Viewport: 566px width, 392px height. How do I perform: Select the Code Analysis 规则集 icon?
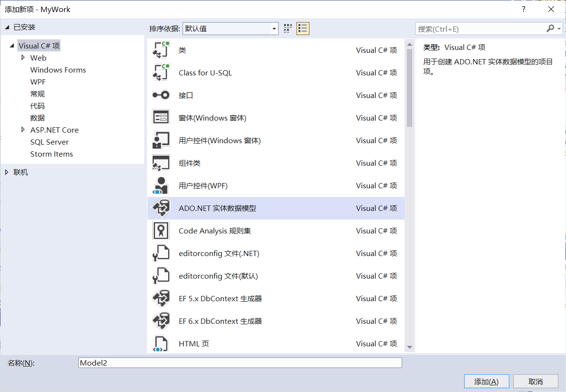coord(160,230)
